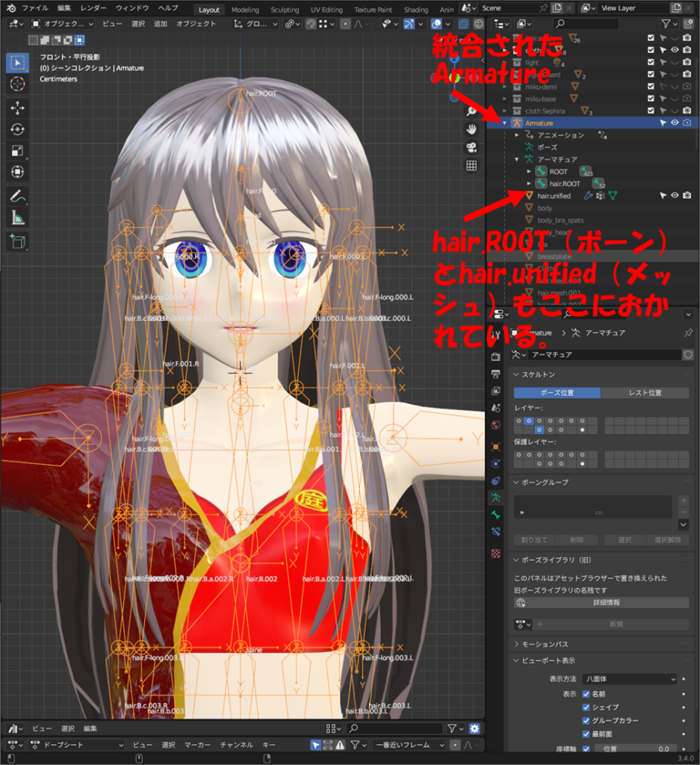Uncheck the cloth Sephira collection checkbox
The height and width of the screenshot is (765, 700).
[x=650, y=111]
